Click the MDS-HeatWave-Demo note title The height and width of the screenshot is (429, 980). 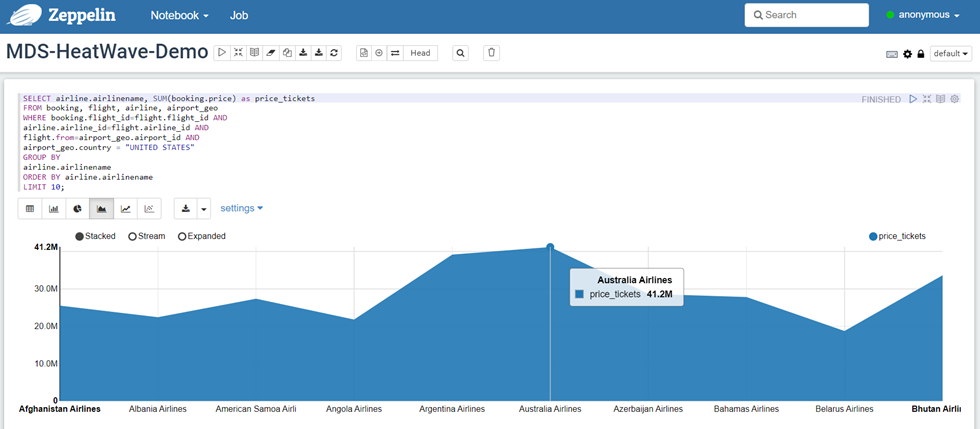click(x=107, y=53)
